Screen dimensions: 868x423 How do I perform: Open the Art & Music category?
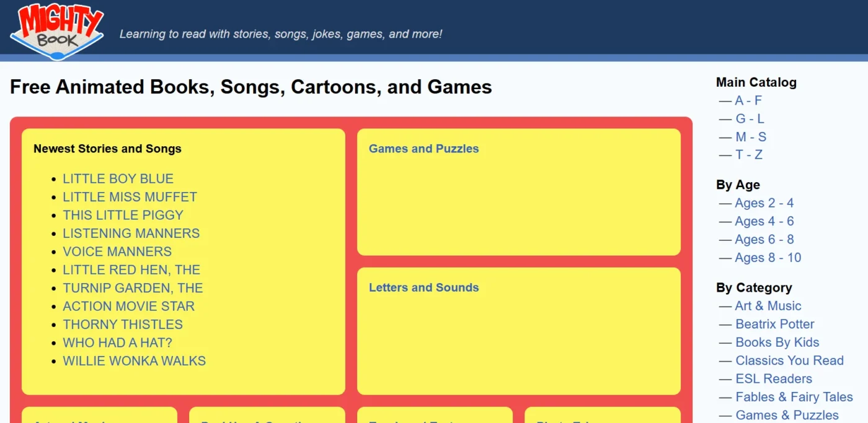click(768, 306)
